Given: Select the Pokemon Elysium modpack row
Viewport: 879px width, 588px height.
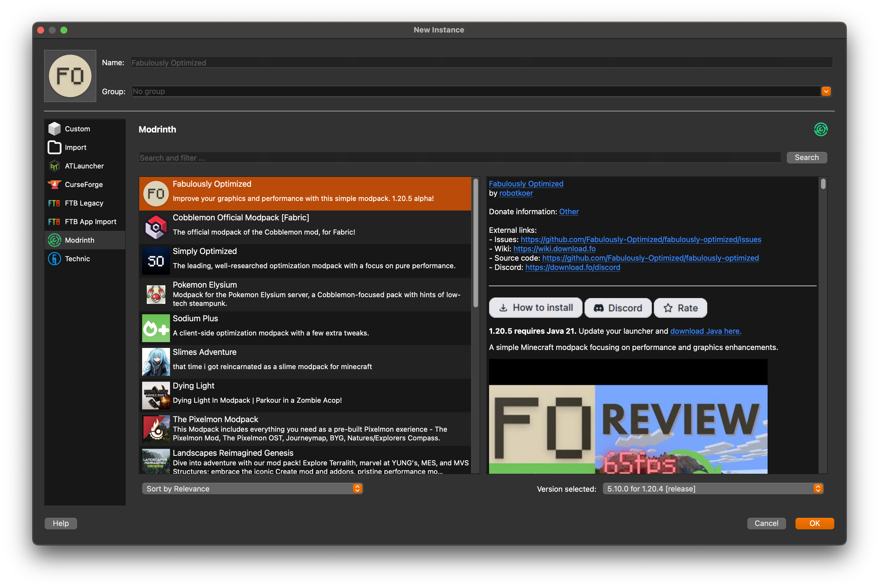Looking at the screenshot, I should click(x=305, y=294).
